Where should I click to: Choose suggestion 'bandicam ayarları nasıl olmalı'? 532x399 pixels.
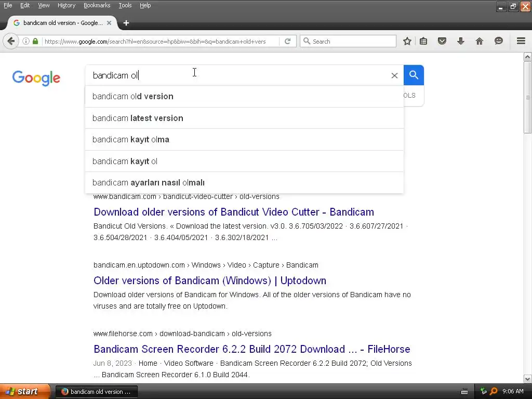(x=244, y=182)
